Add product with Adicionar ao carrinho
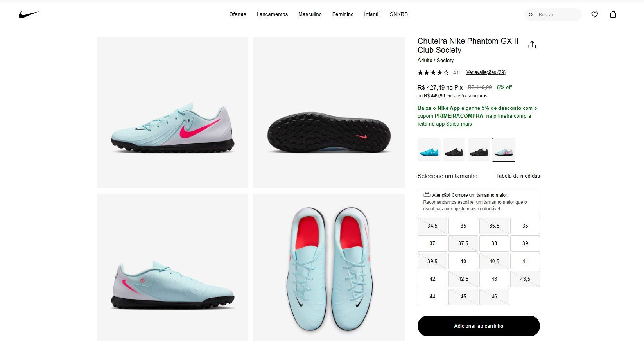This screenshot has height=341, width=644. coord(479,326)
